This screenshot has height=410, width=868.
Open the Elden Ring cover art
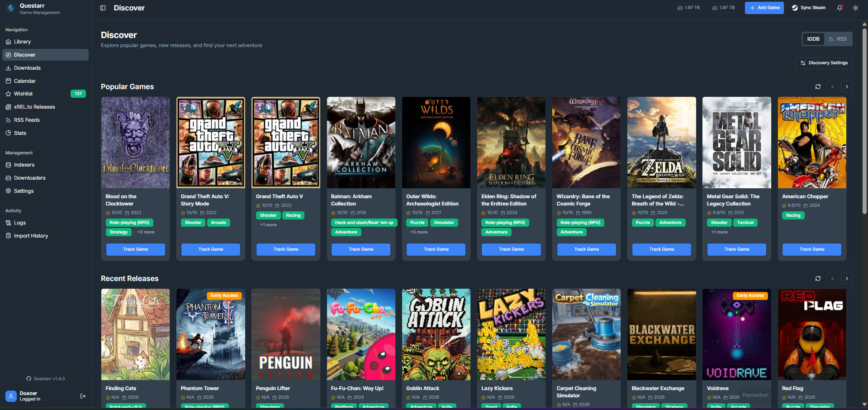coord(511,143)
